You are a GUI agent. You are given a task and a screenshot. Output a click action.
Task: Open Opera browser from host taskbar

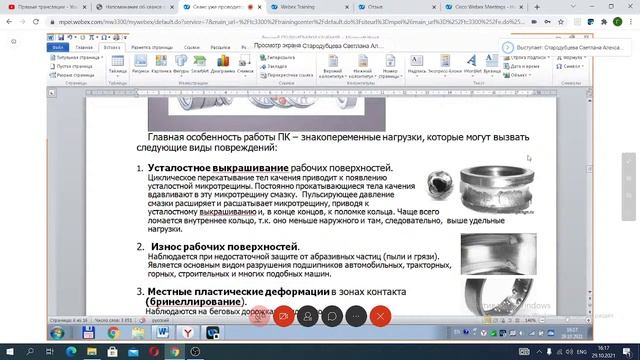[x=154, y=352]
